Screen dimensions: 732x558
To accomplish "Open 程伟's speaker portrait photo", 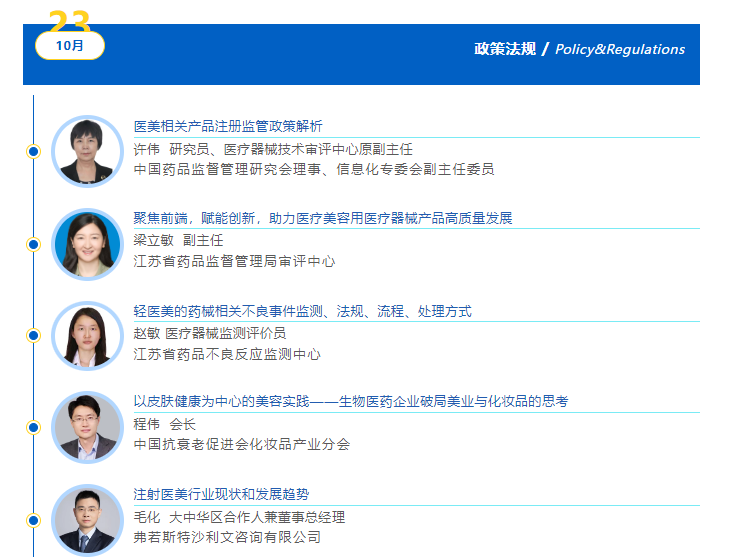I will pyautogui.click(x=87, y=427).
